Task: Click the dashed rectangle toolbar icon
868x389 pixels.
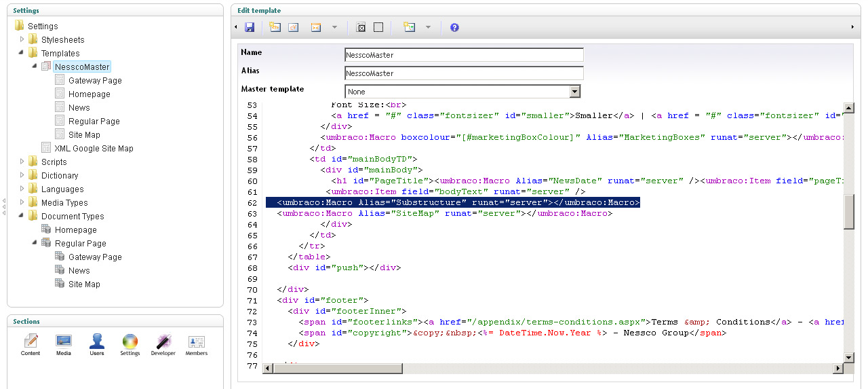Action: click(x=378, y=27)
